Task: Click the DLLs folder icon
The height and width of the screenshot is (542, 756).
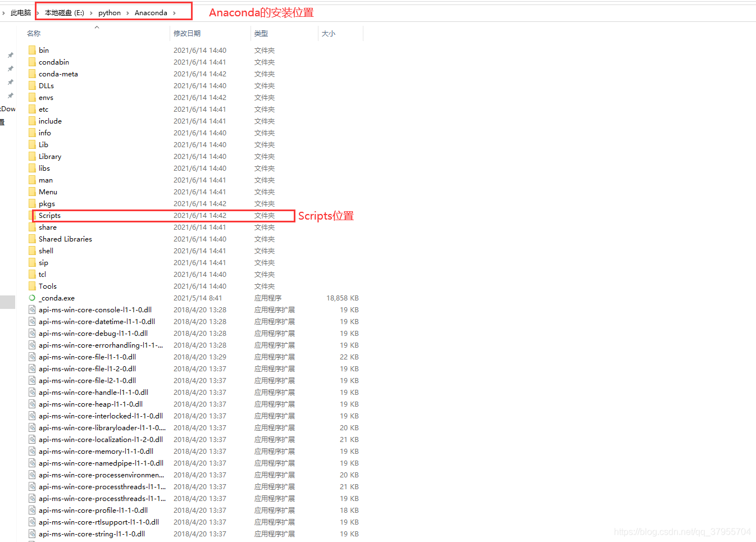Action: pyautogui.click(x=32, y=85)
